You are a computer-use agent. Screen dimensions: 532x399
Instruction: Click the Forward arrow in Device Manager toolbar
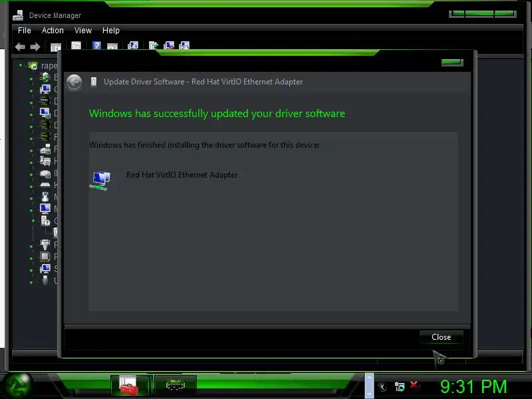tap(35, 47)
